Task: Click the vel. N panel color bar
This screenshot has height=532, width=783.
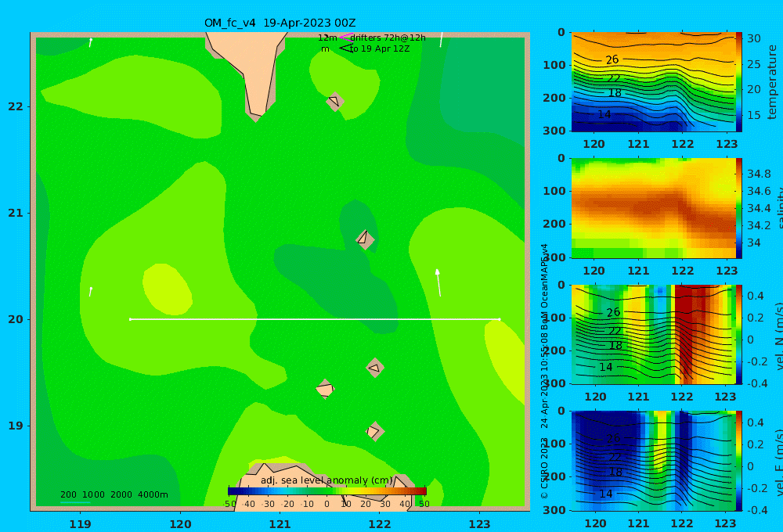Action: pos(739,334)
